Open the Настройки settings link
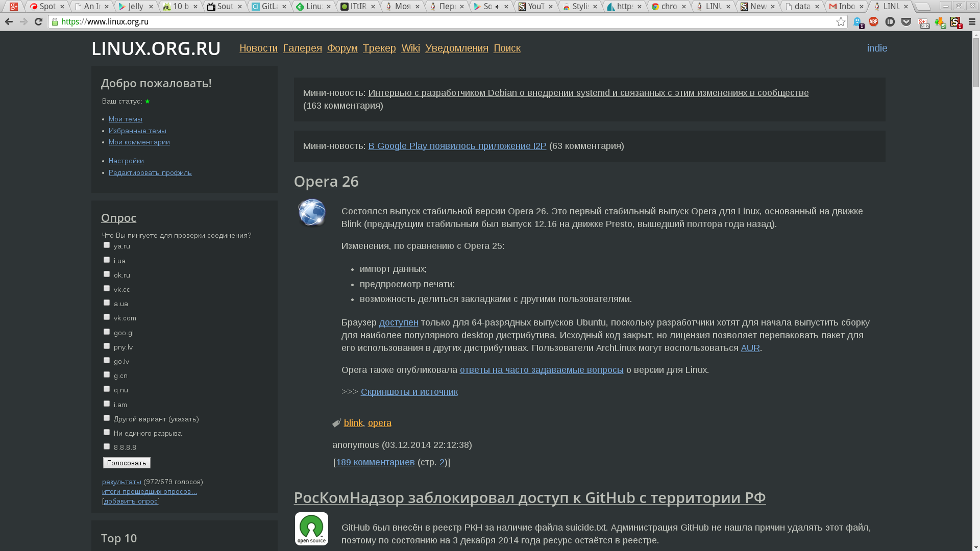 coord(126,161)
